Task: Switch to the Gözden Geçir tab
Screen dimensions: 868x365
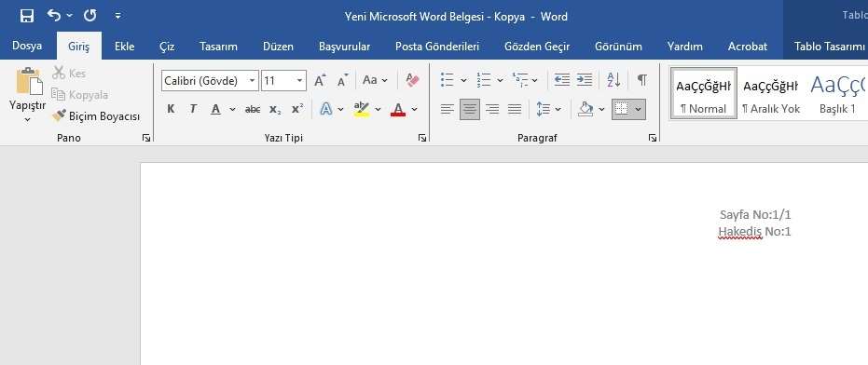Action: 537,47
